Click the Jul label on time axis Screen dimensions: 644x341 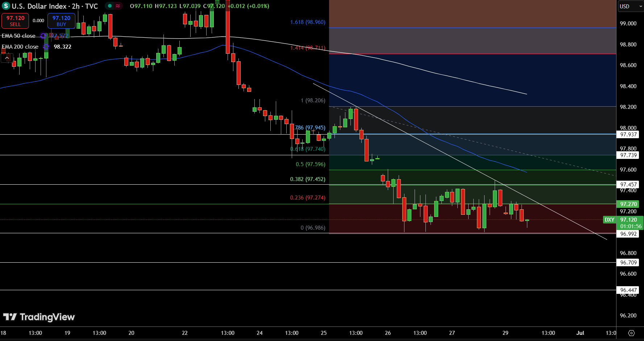pos(580,333)
